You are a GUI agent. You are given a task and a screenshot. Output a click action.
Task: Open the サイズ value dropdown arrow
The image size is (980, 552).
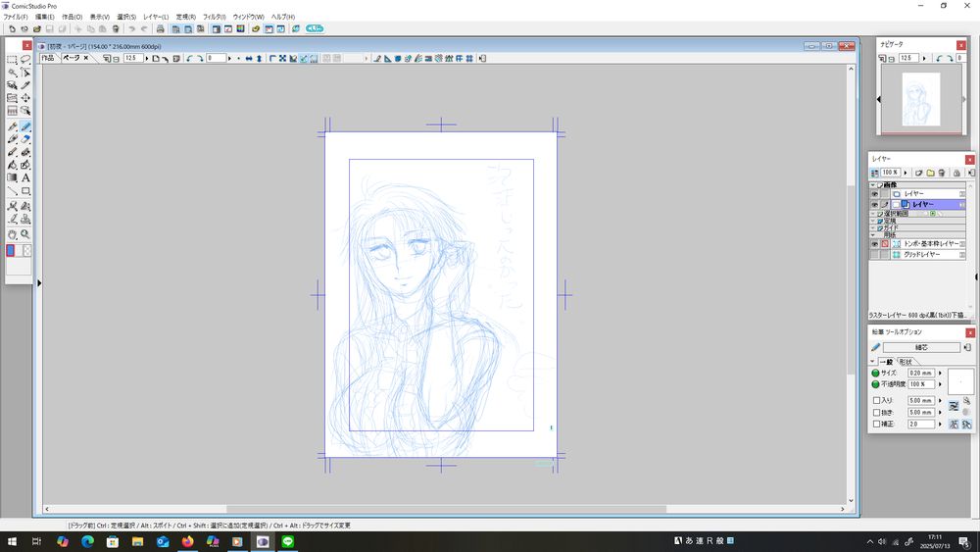[940, 373]
